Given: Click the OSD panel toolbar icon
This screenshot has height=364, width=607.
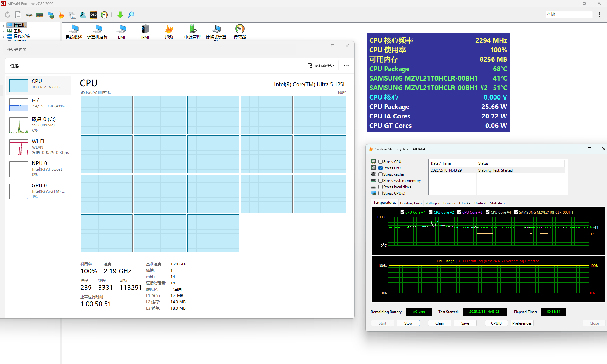Looking at the screenshot, I should (94, 15).
